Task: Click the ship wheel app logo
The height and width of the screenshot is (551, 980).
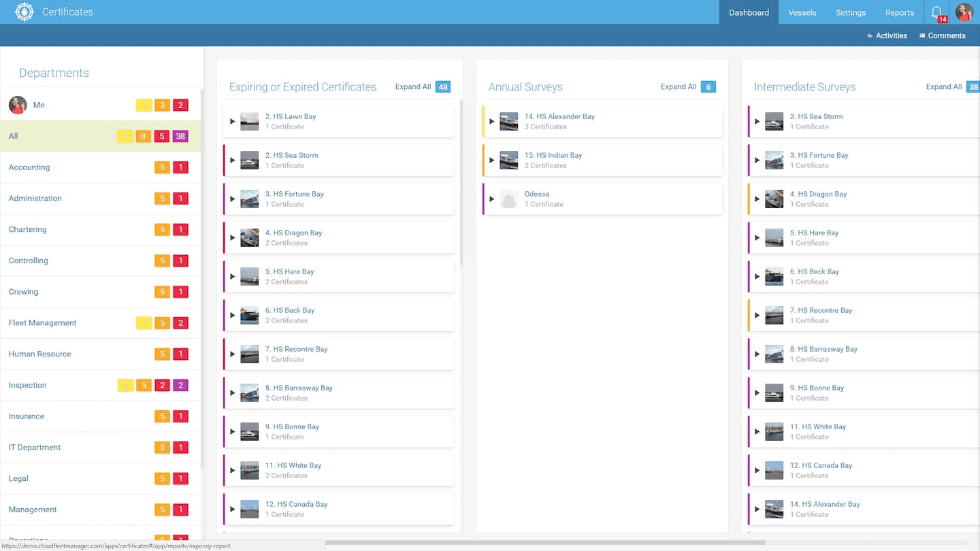Action: click(x=24, y=12)
